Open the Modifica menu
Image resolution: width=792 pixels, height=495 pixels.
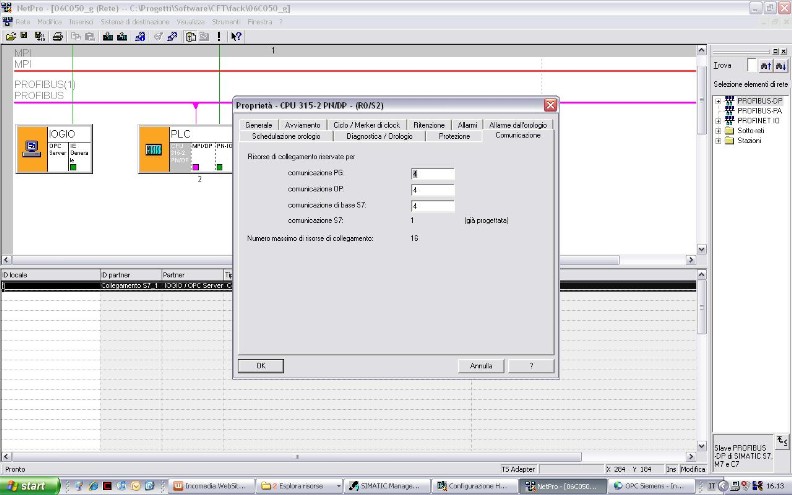(50, 22)
